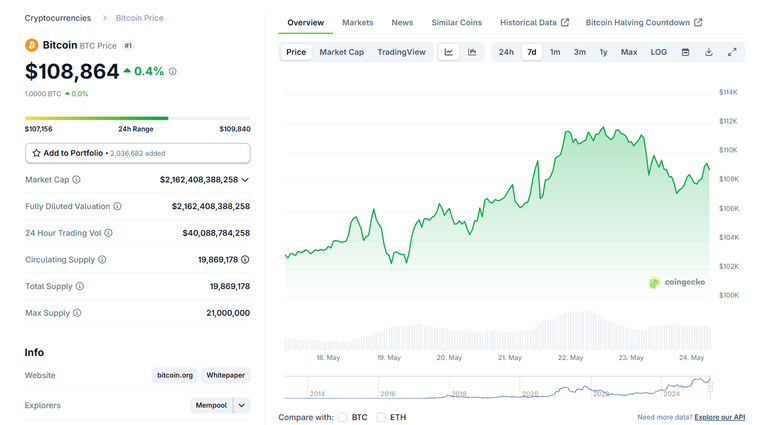Click the 22. May axis label
Screen dimensions: 768x425
coord(571,358)
